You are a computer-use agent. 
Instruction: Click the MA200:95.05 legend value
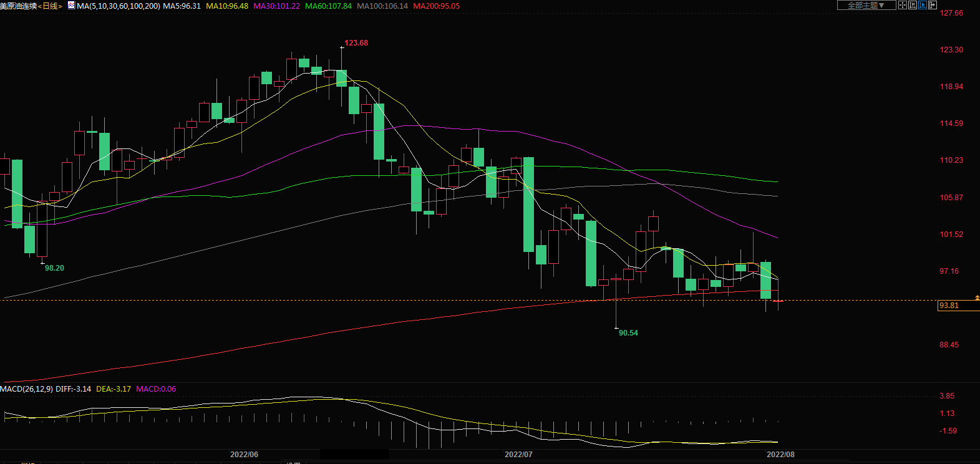pos(436,6)
